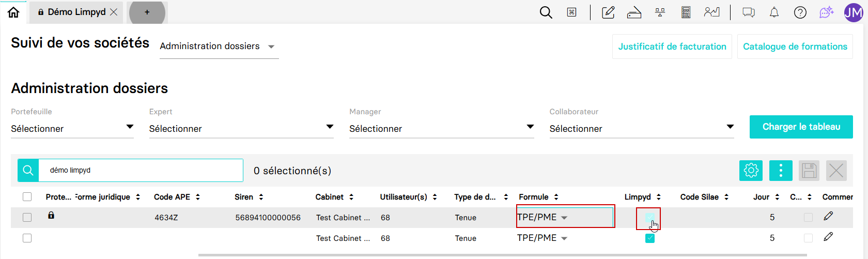Viewport: 868px width, 259px height.
Task: Open the TPE/PME formule dropdown in second row
Action: [542, 238]
